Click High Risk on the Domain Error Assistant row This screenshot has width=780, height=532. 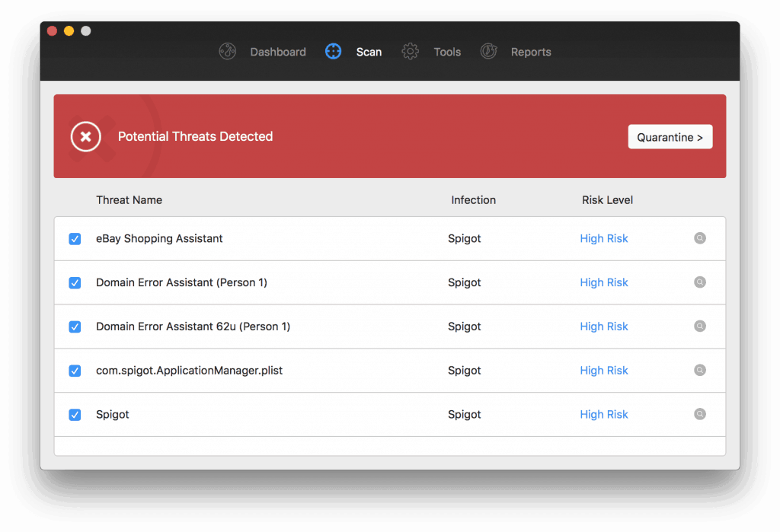coord(604,282)
